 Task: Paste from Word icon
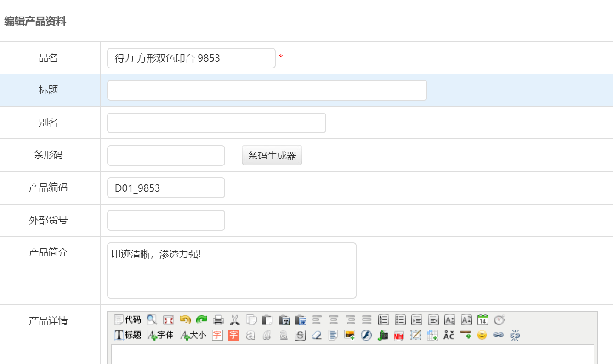[301, 320]
